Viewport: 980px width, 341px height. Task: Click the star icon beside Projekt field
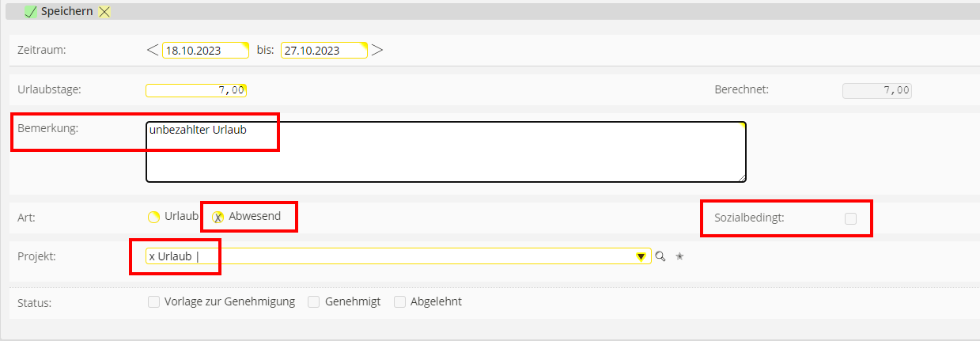point(679,256)
